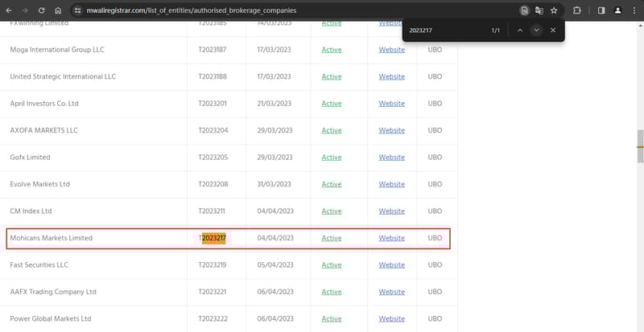Click the browser forward arrow

pos(25,10)
